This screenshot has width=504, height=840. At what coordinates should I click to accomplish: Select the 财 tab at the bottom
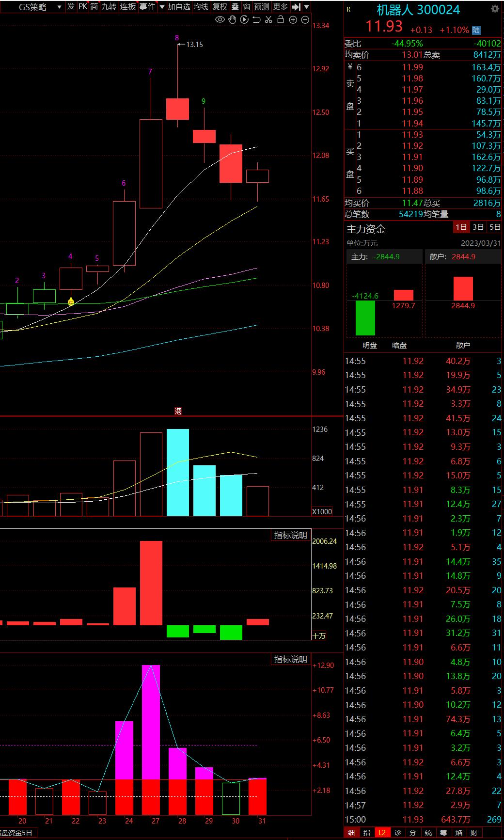[473, 832]
